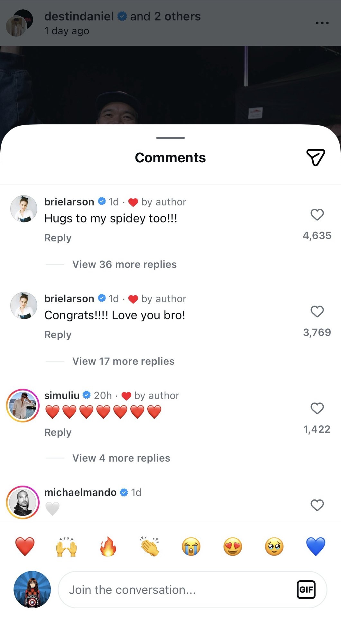341x644 pixels.
Task: Insert the clapping hands emoji
Action: click(150, 547)
